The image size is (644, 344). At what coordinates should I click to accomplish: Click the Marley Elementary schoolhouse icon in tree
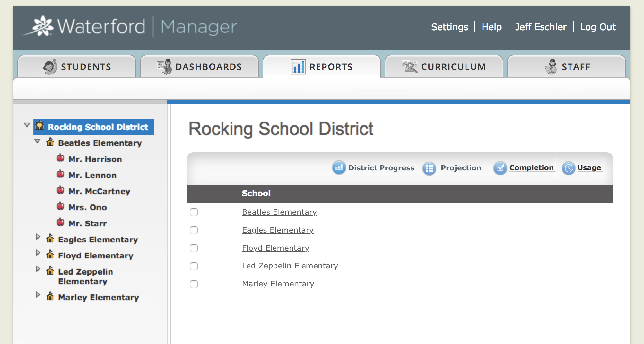tap(50, 296)
